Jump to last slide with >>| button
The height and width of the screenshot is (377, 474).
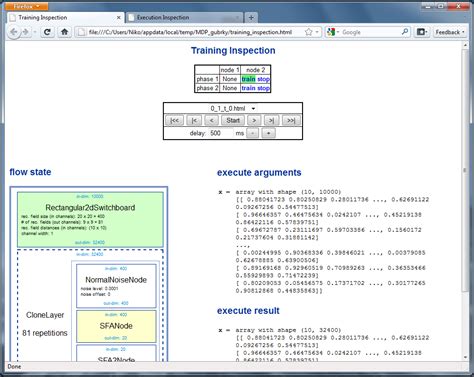[291, 120]
